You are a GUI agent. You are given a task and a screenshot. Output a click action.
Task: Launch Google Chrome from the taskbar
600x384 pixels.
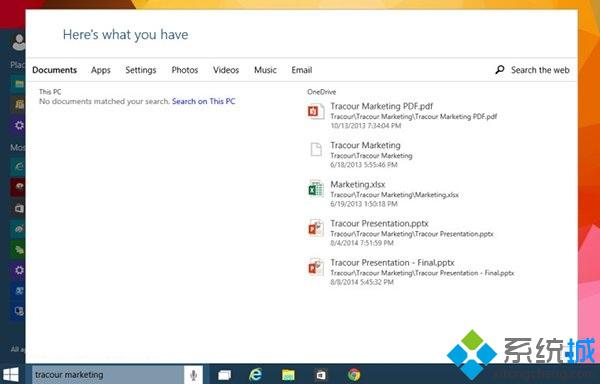coord(354,375)
